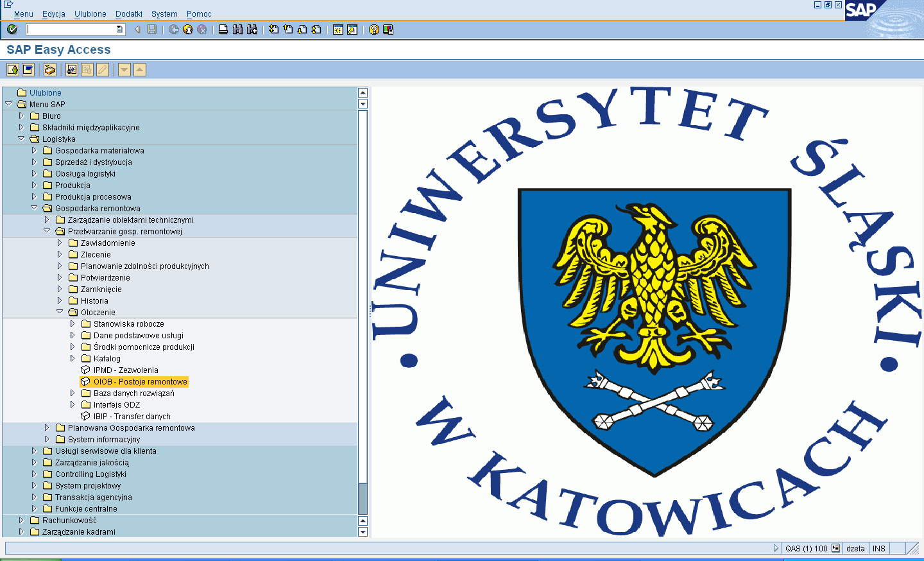Open the Ulubione menu
This screenshot has height=561, width=924.
90,14
